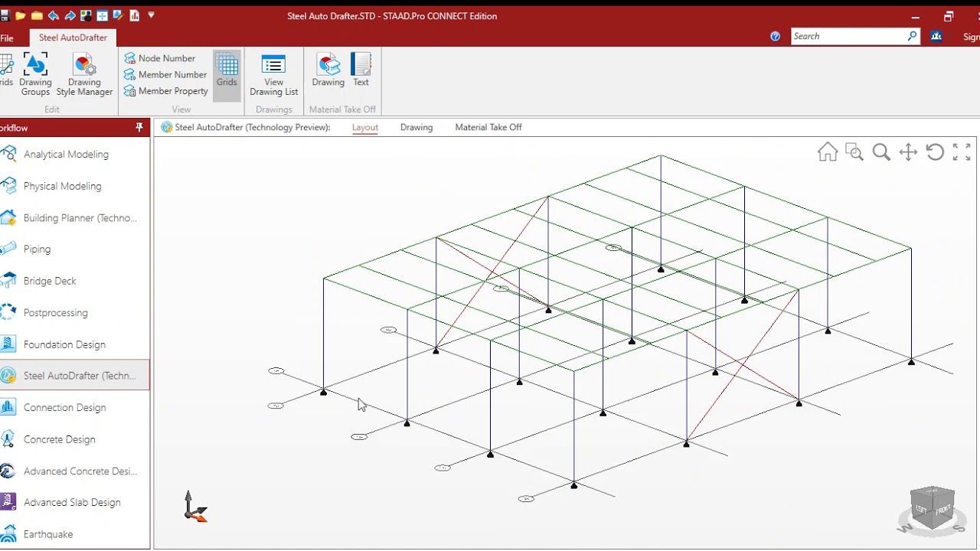
Task: Open the Connection Design workflow
Action: click(75, 407)
